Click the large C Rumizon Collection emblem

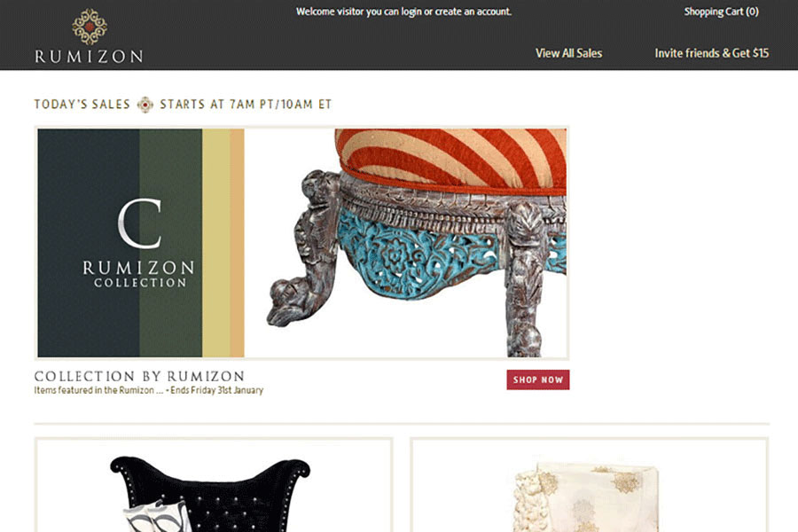139,243
